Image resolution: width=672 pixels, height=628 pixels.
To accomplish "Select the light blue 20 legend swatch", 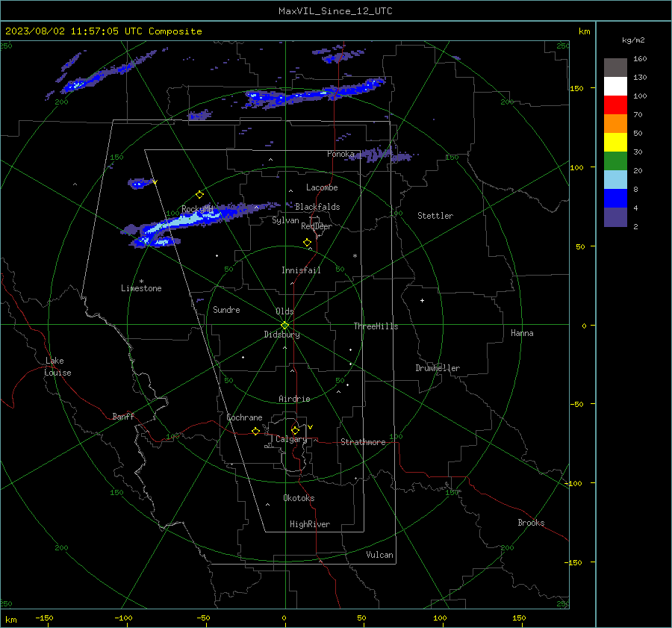I will (x=615, y=180).
